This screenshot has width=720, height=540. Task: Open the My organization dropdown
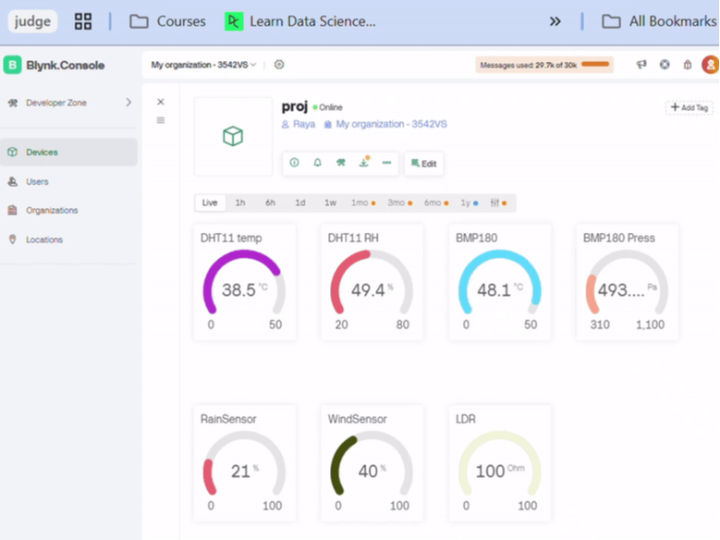click(203, 65)
